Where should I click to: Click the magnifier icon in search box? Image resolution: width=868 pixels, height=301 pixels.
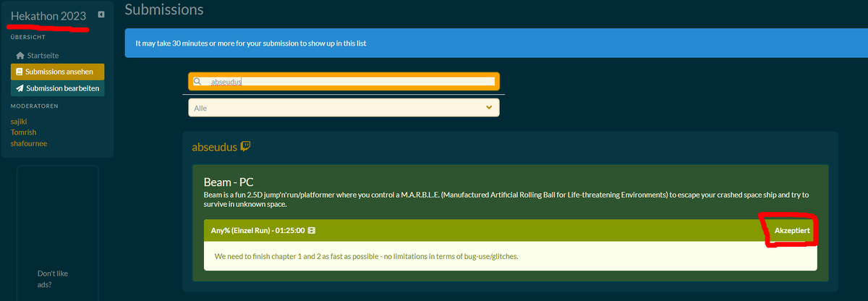click(x=197, y=81)
